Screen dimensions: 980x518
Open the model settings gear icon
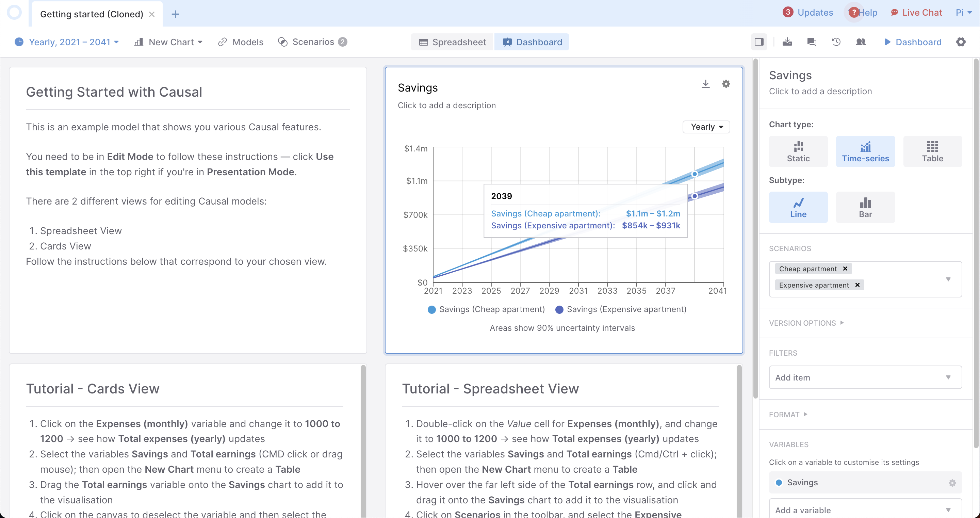[x=961, y=42]
